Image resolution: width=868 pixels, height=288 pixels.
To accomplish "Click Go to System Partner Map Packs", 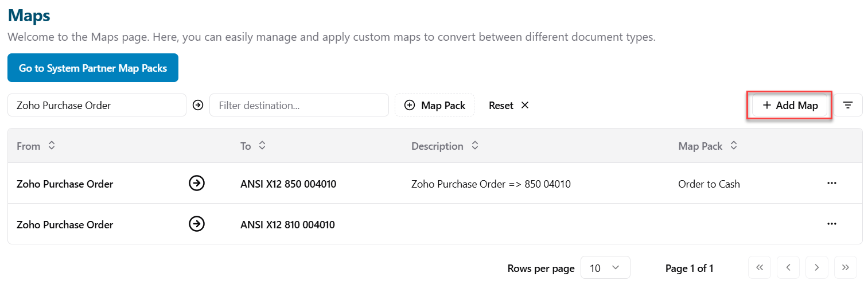I will [x=93, y=68].
